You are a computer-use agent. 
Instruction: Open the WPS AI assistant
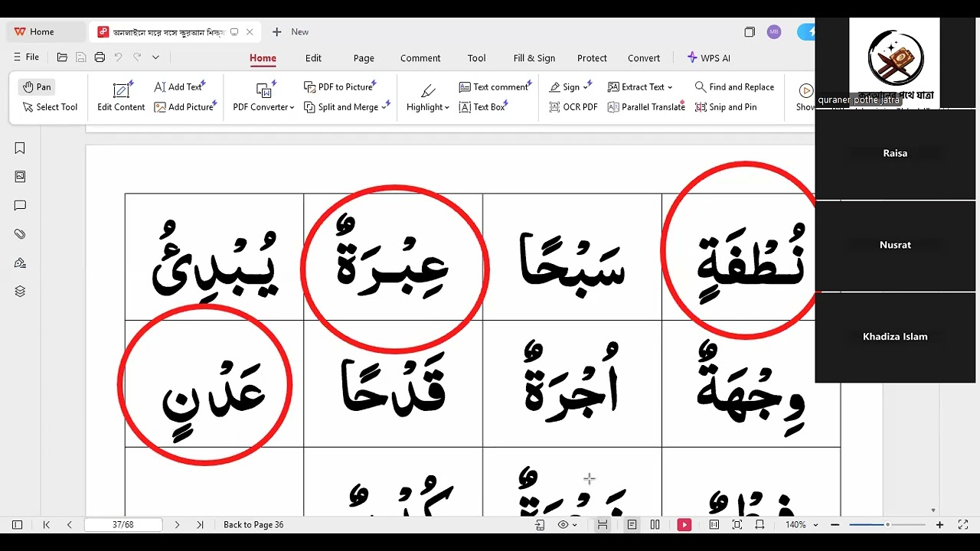[709, 58]
